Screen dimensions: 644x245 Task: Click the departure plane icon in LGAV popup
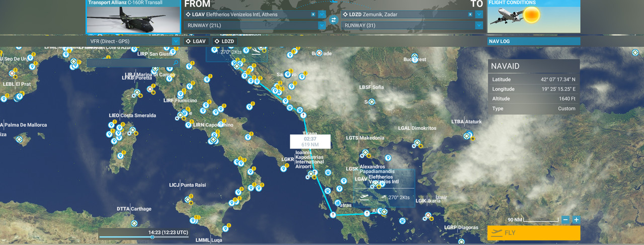coord(365,197)
